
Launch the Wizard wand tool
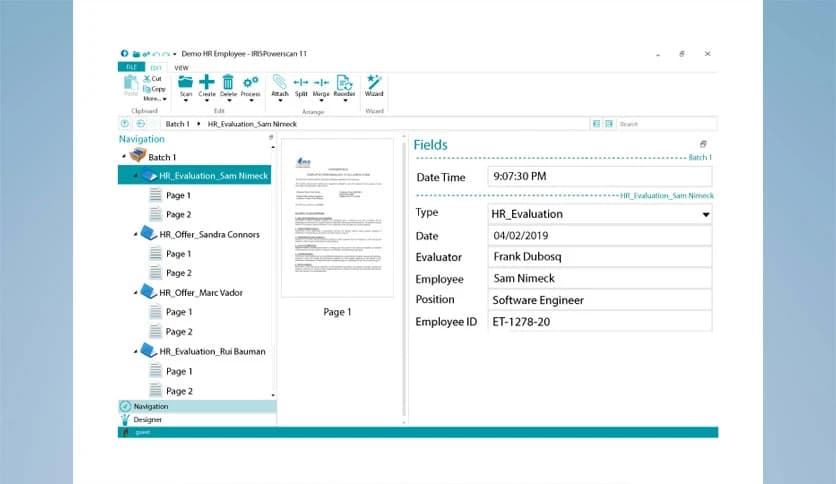pos(374,82)
